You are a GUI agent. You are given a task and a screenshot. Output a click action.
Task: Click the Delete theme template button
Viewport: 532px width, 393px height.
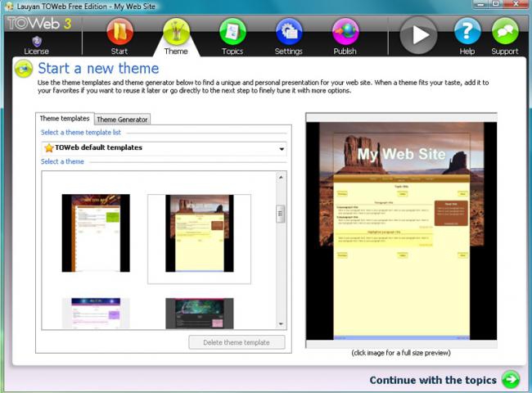237,342
